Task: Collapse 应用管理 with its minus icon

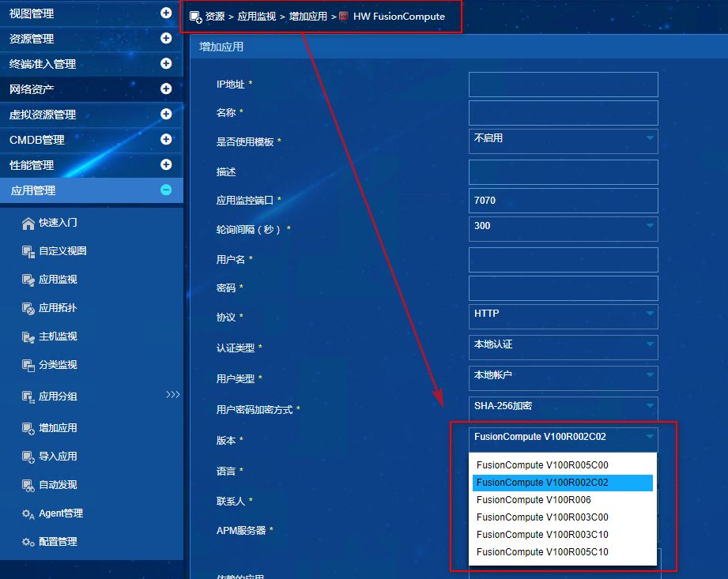Action: click(166, 190)
